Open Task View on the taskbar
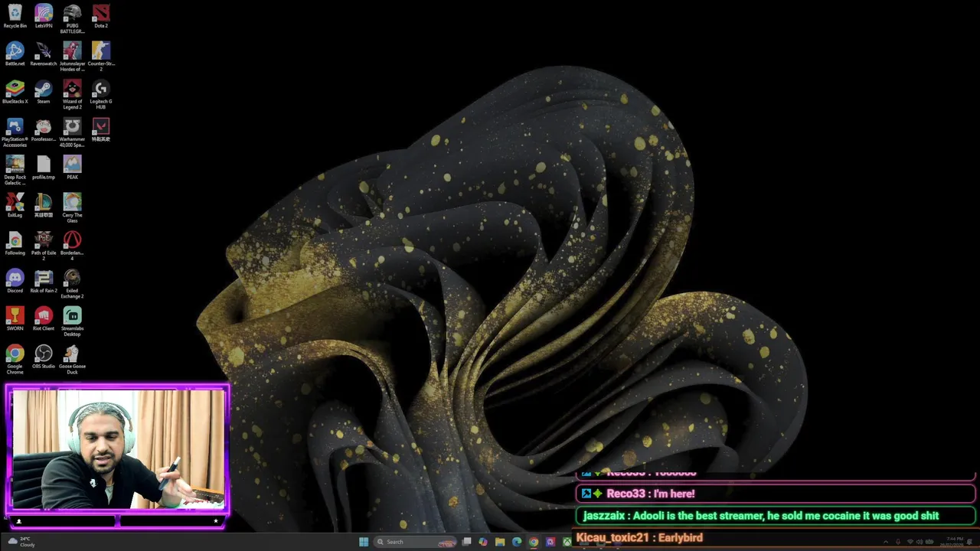The height and width of the screenshot is (551, 980). (x=466, y=542)
